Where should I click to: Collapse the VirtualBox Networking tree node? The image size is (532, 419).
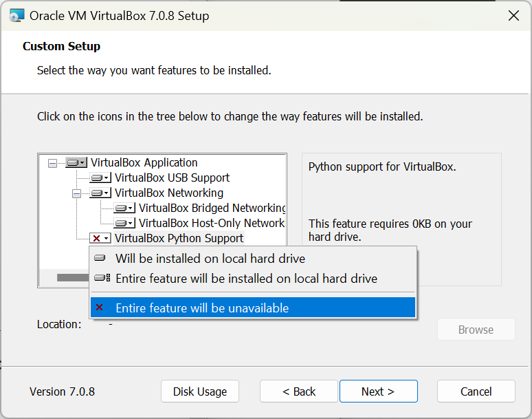(x=77, y=193)
